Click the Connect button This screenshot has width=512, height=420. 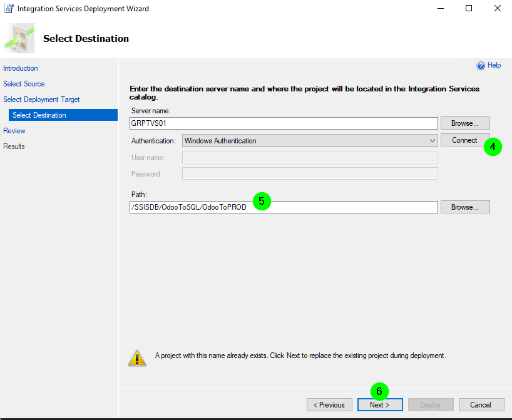(x=465, y=140)
